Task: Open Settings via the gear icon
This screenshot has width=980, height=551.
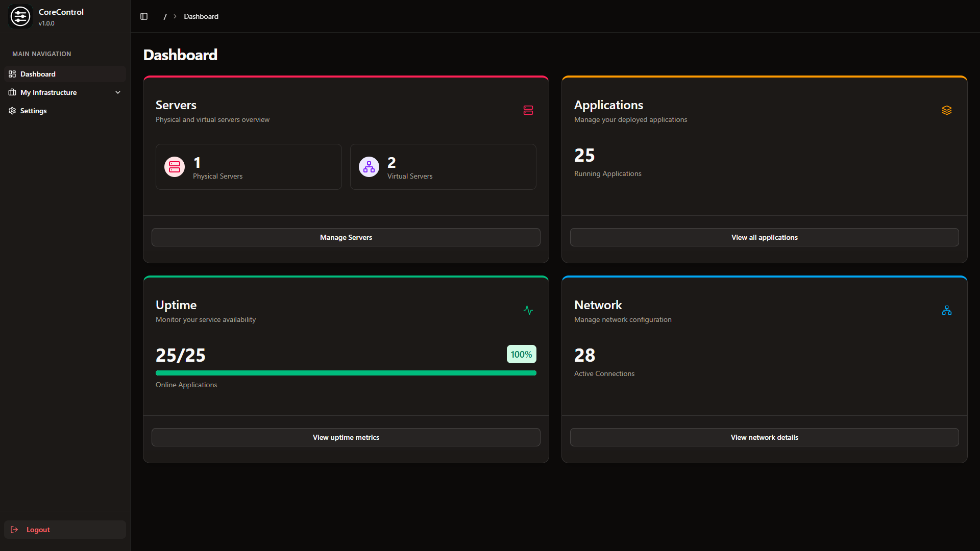Action: pos(12,111)
